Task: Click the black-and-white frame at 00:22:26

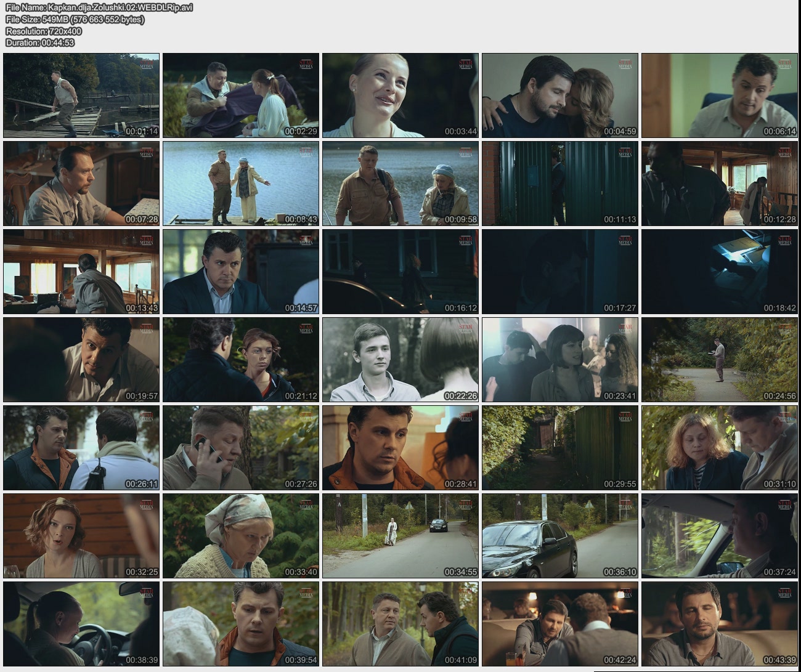Action: coord(400,360)
